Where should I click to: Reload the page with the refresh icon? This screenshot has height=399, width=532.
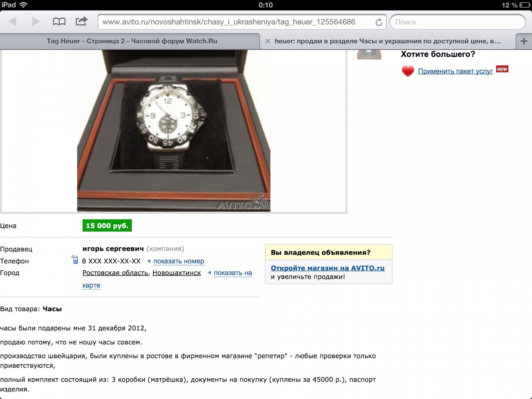[379, 22]
